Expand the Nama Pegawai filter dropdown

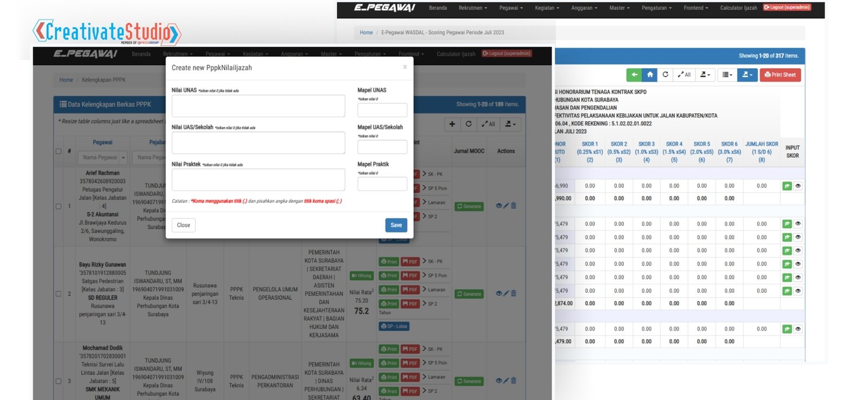(x=123, y=158)
